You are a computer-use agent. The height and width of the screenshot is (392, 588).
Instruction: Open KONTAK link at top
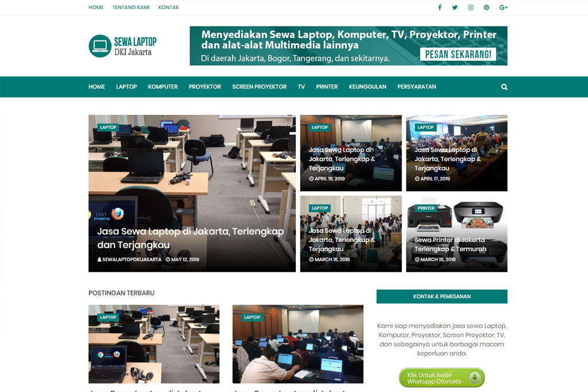[x=168, y=7]
